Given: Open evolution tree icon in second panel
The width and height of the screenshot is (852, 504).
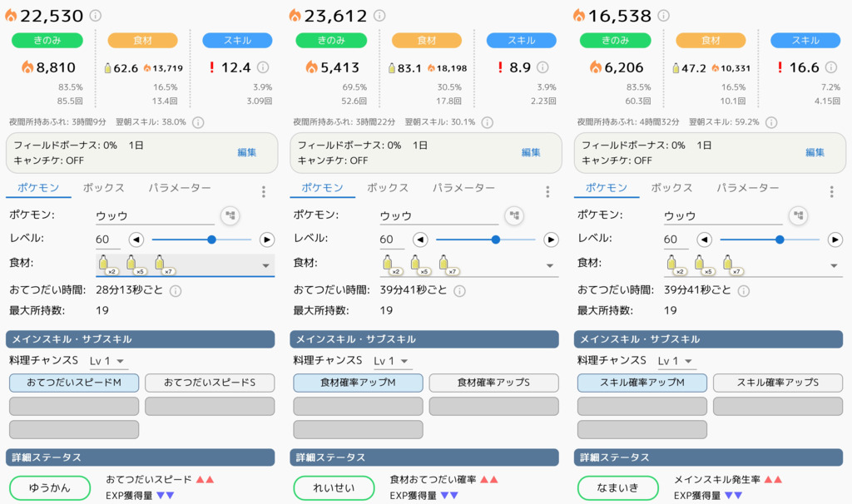Looking at the screenshot, I should [x=514, y=215].
